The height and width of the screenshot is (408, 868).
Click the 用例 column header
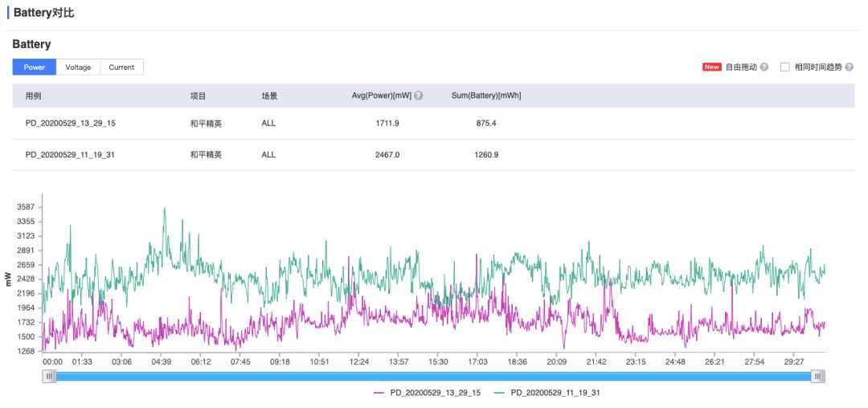click(33, 96)
